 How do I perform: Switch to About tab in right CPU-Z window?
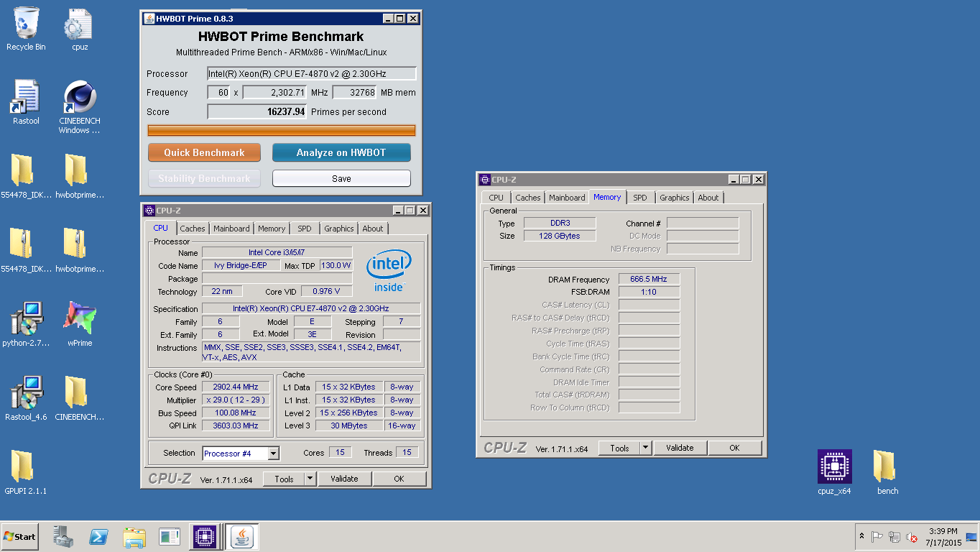[x=708, y=198]
